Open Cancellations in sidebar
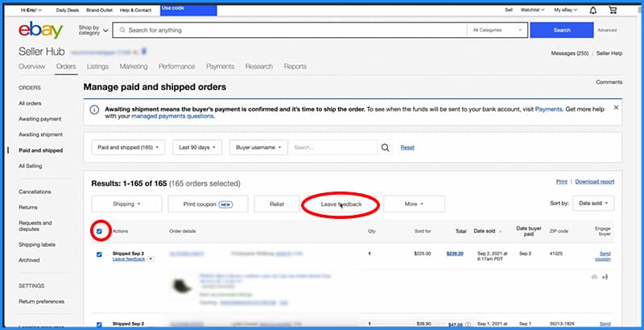The image size is (644, 330). [x=35, y=192]
